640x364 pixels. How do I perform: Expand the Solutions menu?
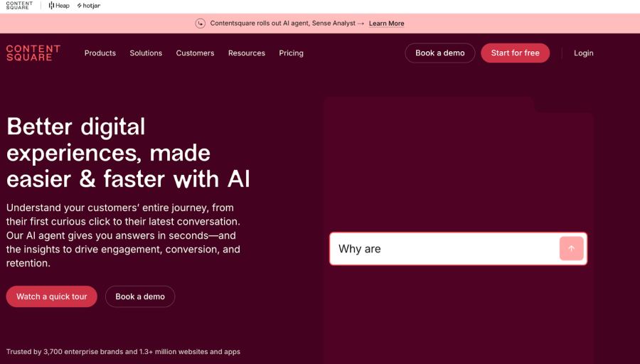click(146, 53)
